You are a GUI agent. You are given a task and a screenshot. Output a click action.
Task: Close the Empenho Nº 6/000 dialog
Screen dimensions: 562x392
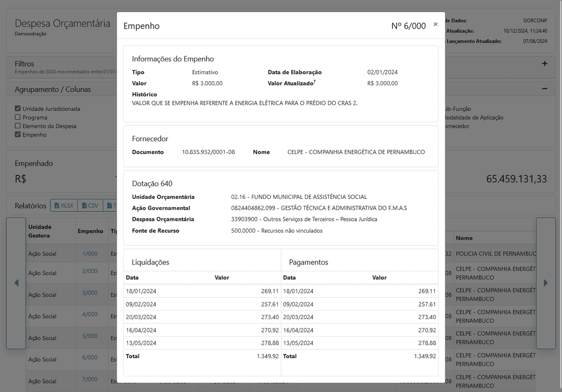(x=436, y=24)
